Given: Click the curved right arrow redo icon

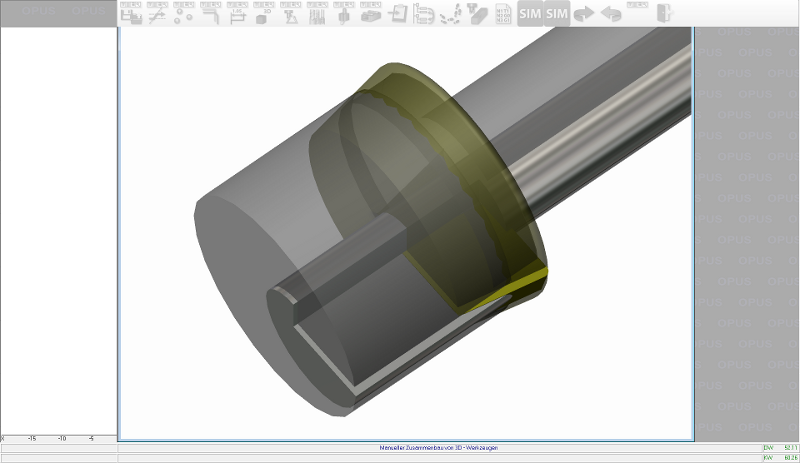Looking at the screenshot, I should pos(584,14).
